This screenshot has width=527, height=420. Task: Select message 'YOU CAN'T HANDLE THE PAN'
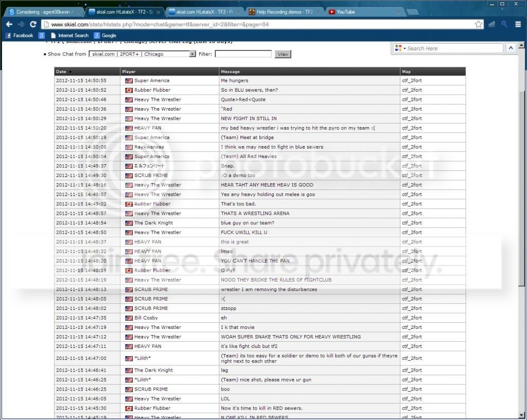click(255, 261)
